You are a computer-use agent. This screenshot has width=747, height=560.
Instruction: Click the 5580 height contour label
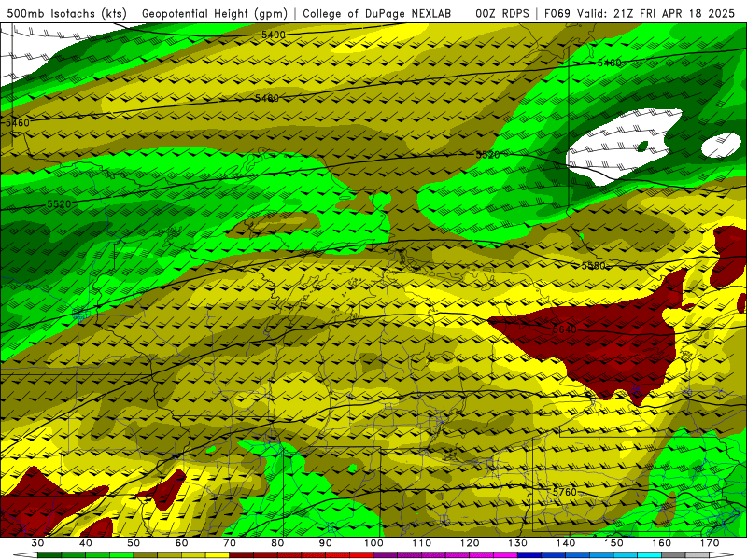[593, 266]
